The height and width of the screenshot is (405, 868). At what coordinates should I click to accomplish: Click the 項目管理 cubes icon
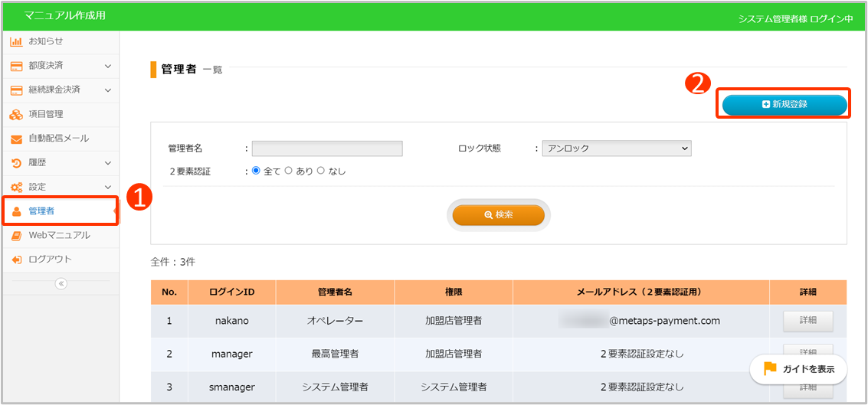pos(16,114)
